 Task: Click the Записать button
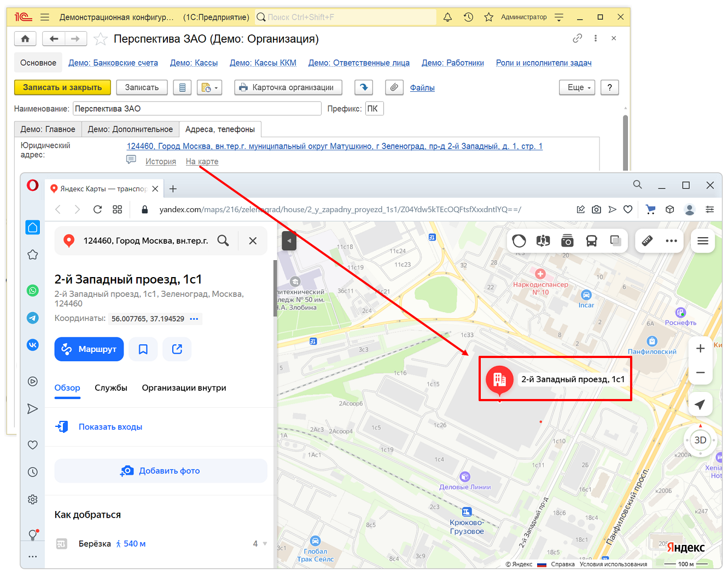[x=142, y=87]
